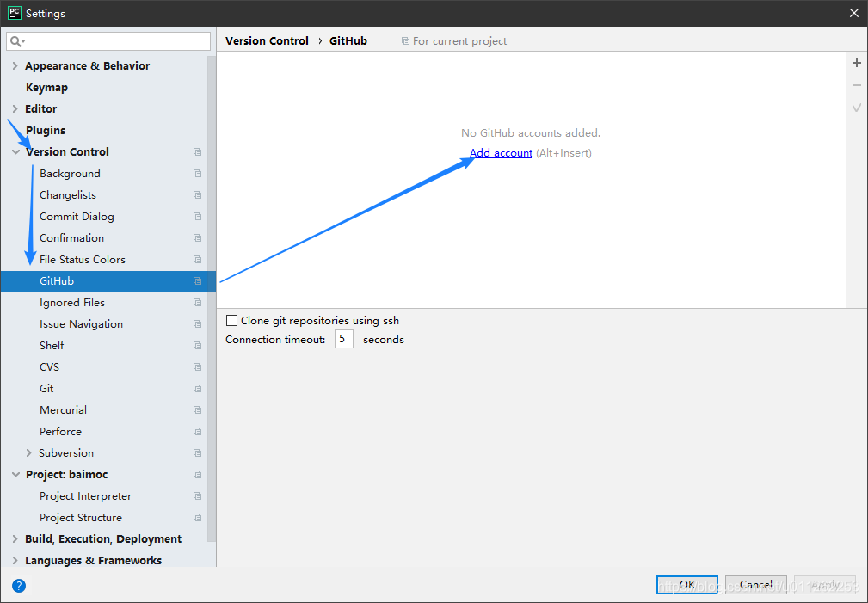Confirm settings with OK button
The height and width of the screenshot is (603, 868).
[687, 585]
